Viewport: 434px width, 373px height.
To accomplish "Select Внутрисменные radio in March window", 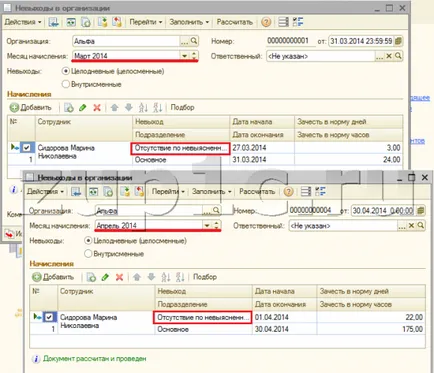I will 66,84.
